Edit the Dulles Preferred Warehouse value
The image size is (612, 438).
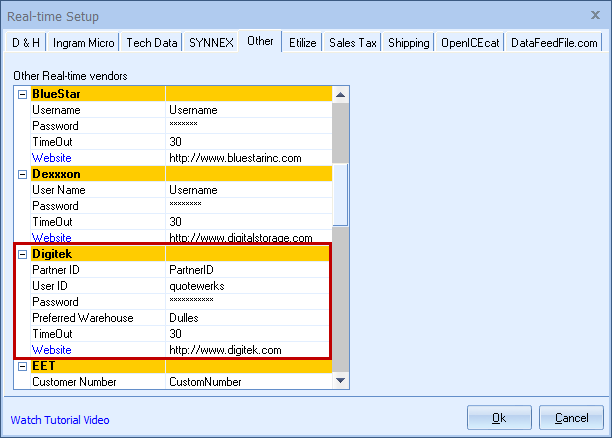tap(247, 318)
